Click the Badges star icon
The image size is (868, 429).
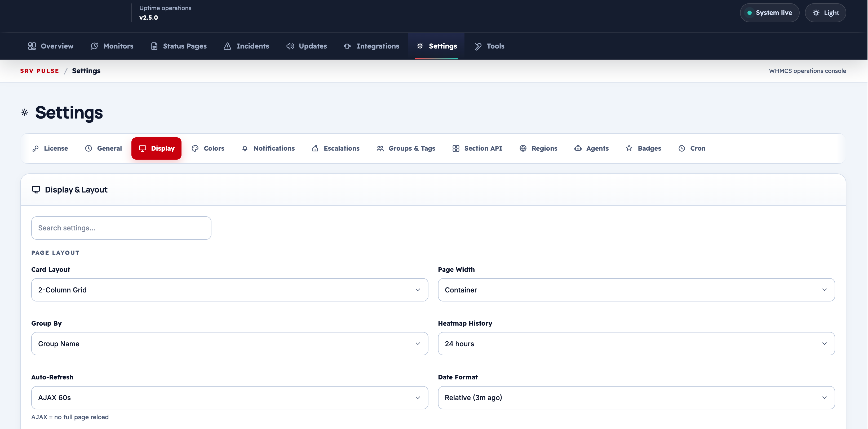(629, 148)
